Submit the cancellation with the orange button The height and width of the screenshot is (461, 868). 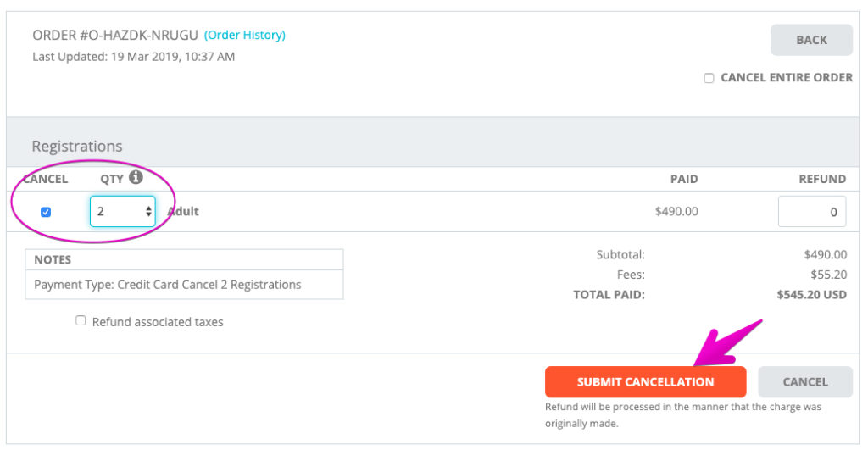click(645, 382)
